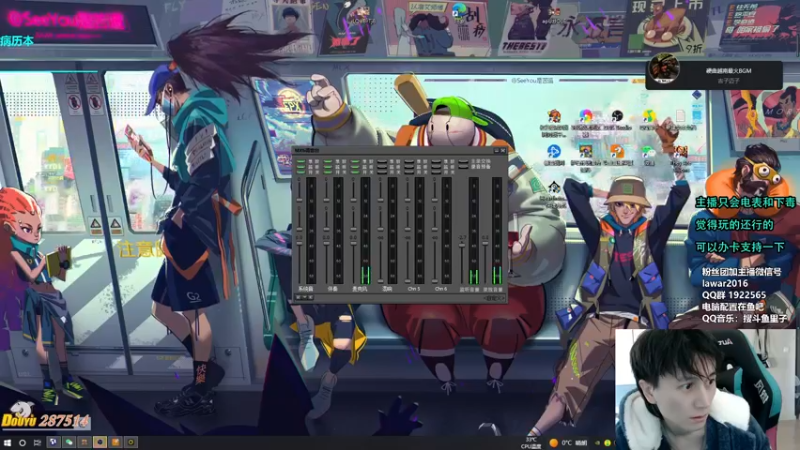
Task: Select the 混响 channel label
Action: tap(387, 289)
